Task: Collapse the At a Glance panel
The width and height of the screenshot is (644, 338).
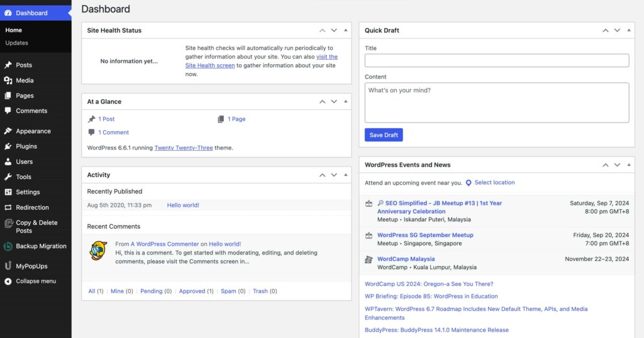Action: 346,101
